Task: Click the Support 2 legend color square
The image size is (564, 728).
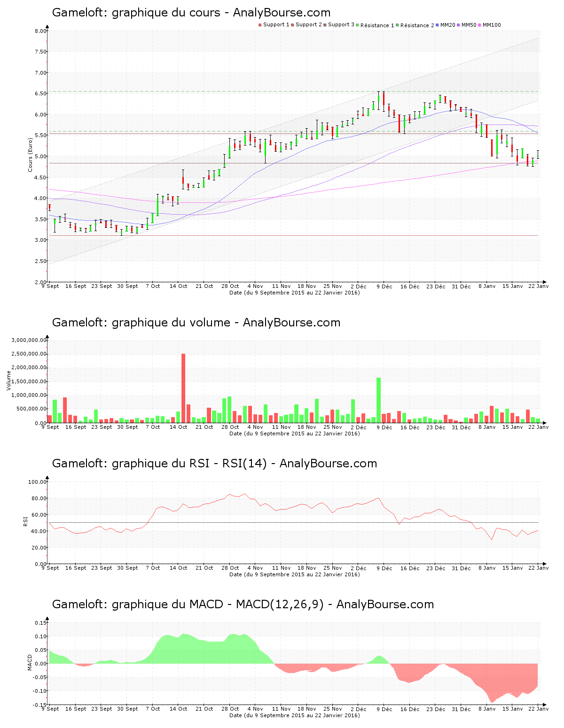Action: (292, 25)
